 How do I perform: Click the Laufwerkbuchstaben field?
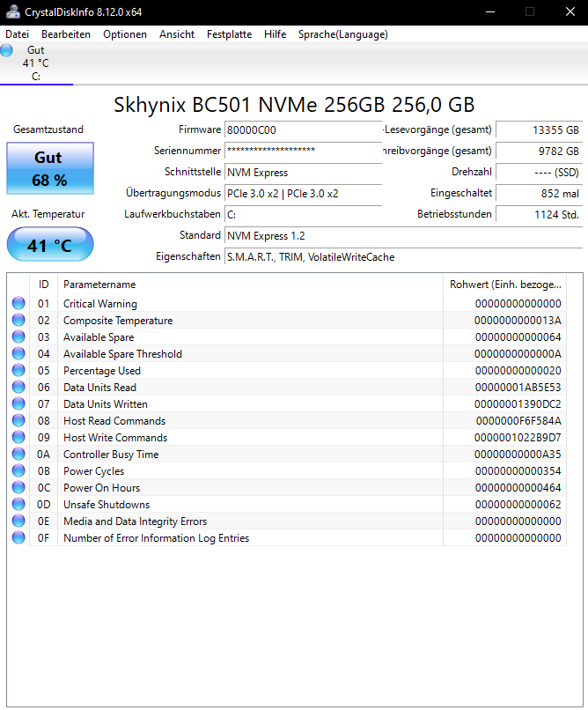click(303, 214)
